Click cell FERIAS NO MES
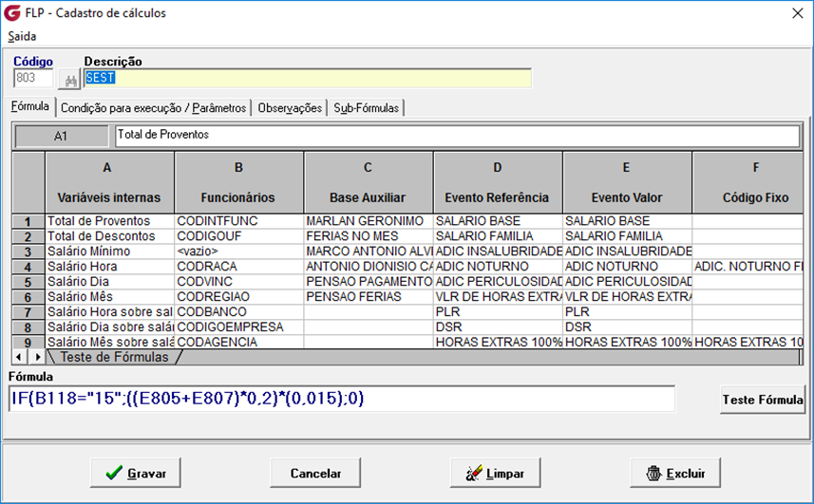The image size is (814, 504). pyautogui.click(x=369, y=236)
